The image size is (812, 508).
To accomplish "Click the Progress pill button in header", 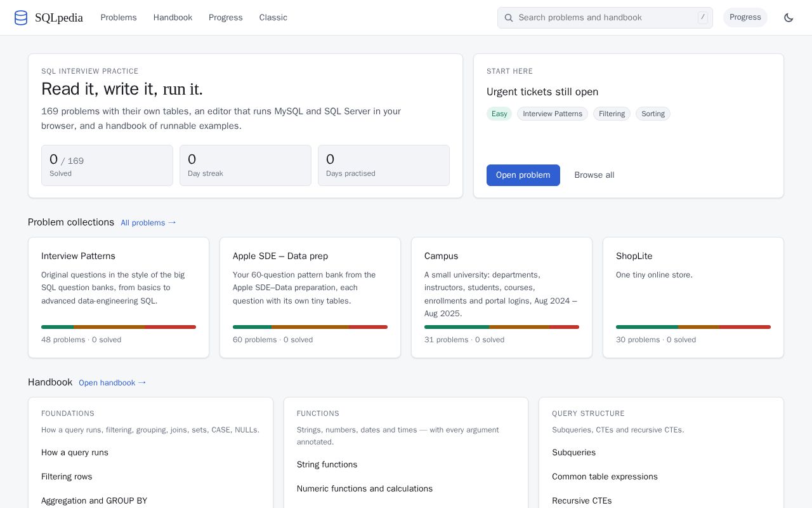I will click(x=745, y=17).
